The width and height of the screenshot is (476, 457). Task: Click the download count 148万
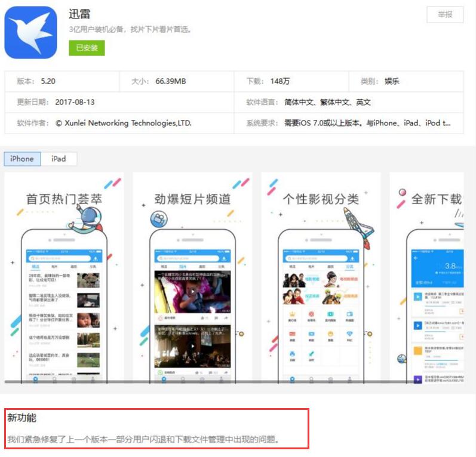coord(280,81)
